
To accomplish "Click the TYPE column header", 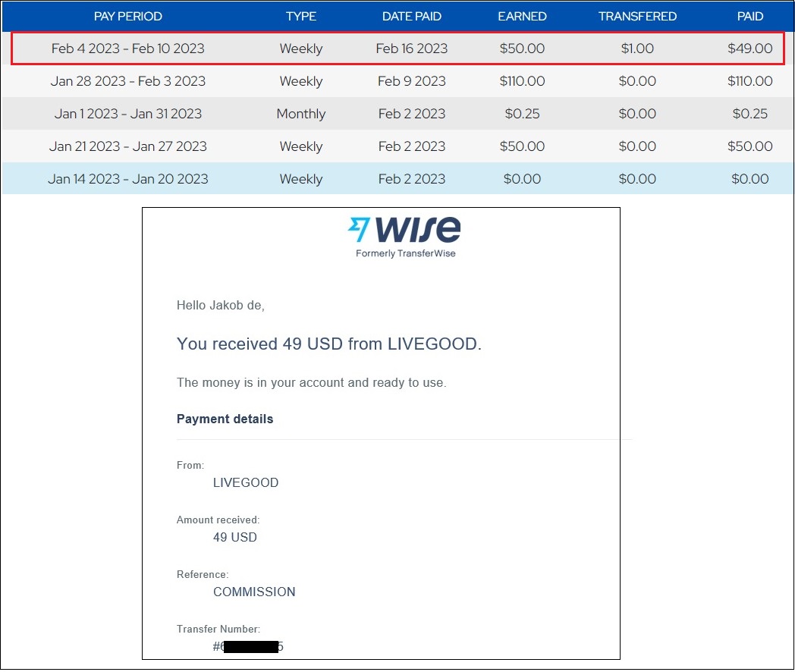I will coord(300,16).
